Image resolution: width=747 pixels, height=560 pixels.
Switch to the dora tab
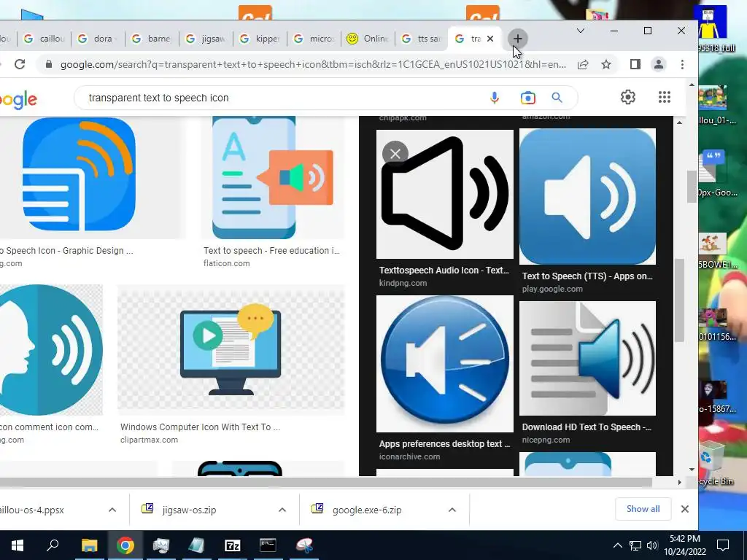click(x=98, y=39)
